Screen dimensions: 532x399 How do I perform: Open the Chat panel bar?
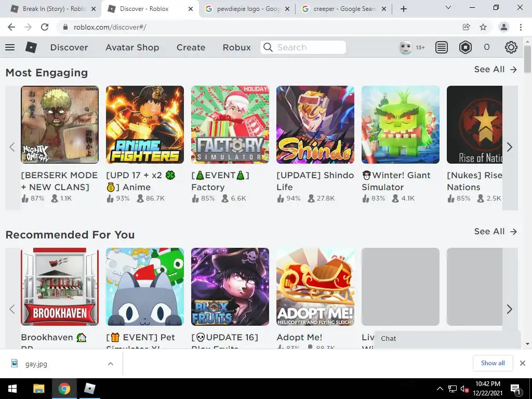tap(447, 339)
